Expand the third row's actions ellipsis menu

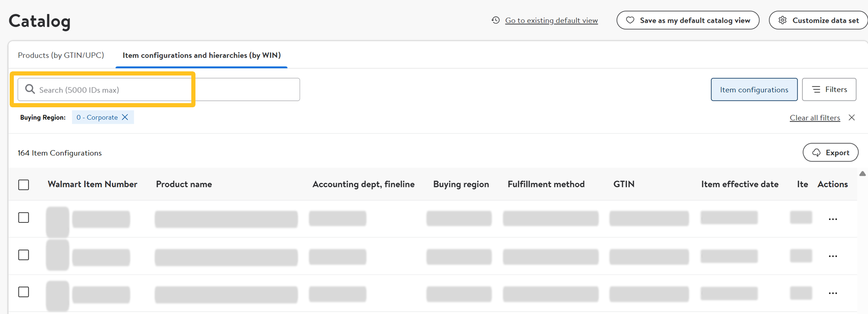tap(833, 293)
